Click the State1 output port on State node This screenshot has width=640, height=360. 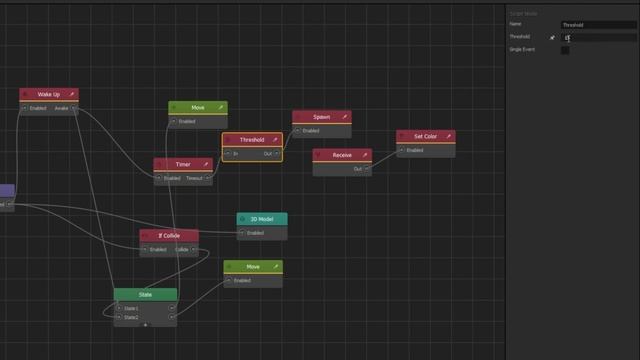[x=172, y=308]
